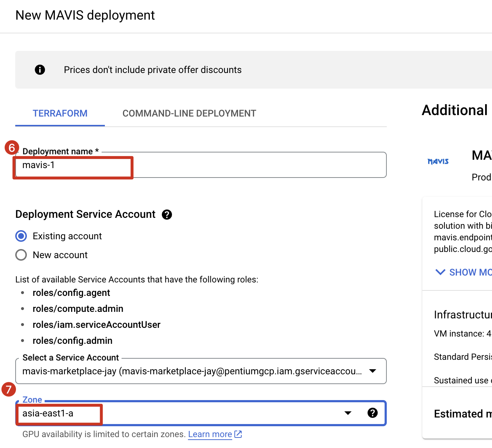Follow the Learn more link about GPU zones
This screenshot has width=492, height=448.
tap(210, 434)
